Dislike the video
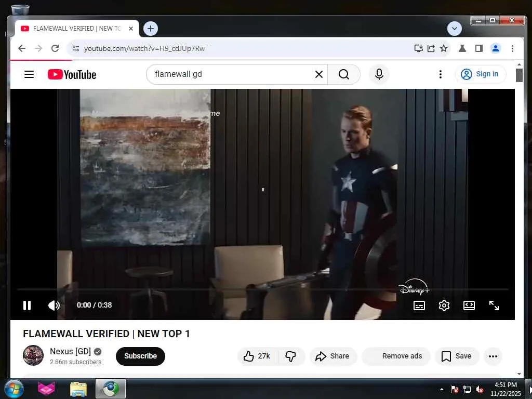 pos(291,356)
